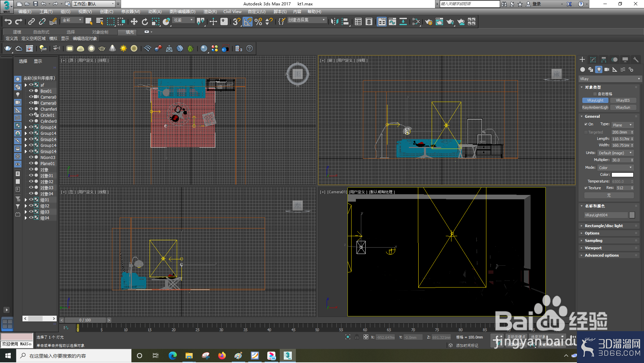Viewport: 644px width, 363px height.
Task: Select the Move tool in main toolbar
Action: click(134, 22)
